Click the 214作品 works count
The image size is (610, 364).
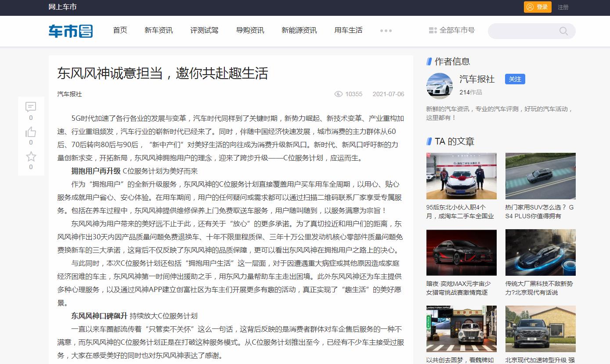[x=471, y=92]
